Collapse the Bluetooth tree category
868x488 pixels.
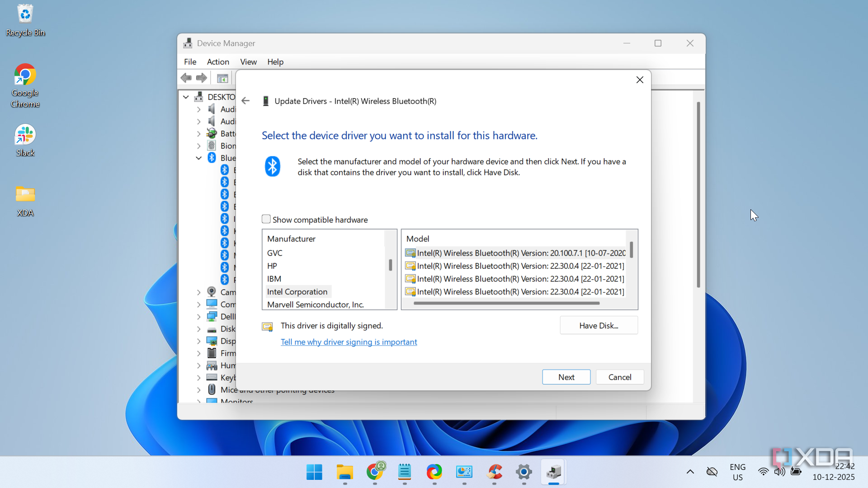tap(198, 158)
